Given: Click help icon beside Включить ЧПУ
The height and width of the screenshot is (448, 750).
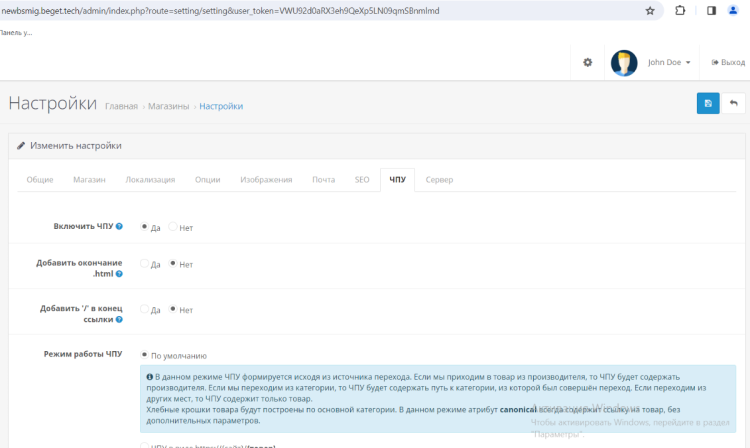Looking at the screenshot, I should pos(119,227).
